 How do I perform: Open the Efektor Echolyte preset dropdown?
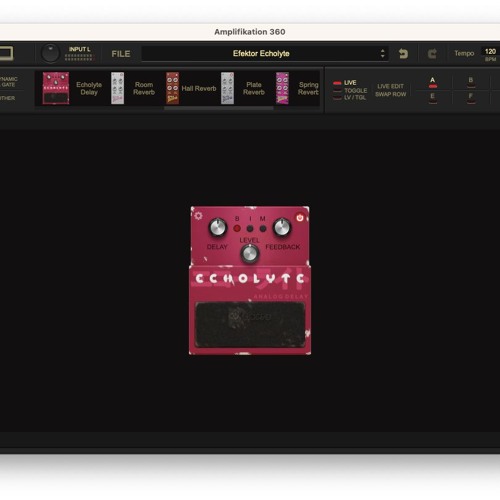pyautogui.click(x=265, y=53)
